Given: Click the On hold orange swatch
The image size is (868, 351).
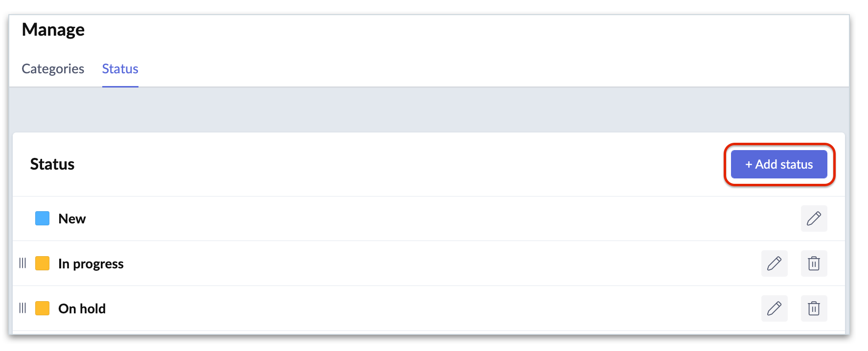Looking at the screenshot, I should 43,308.
